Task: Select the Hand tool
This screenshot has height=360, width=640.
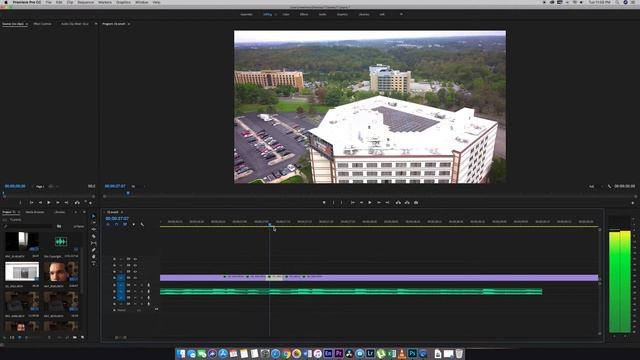Action: [x=93, y=257]
